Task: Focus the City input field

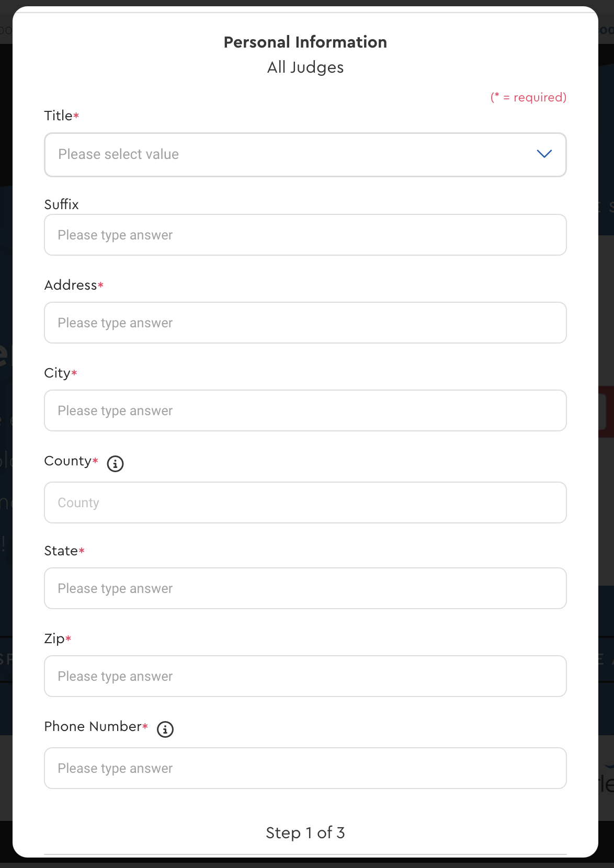Action: (305, 410)
